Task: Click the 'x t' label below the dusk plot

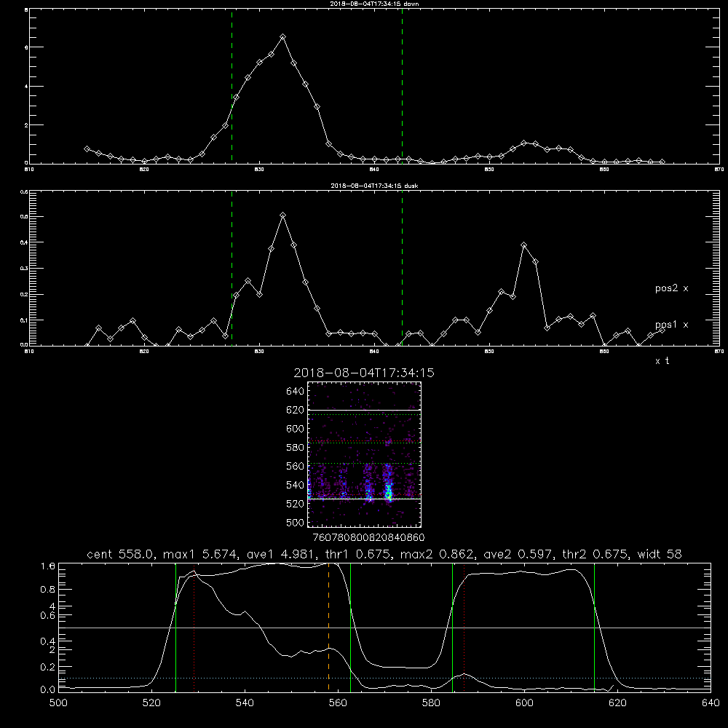Action: (662, 361)
